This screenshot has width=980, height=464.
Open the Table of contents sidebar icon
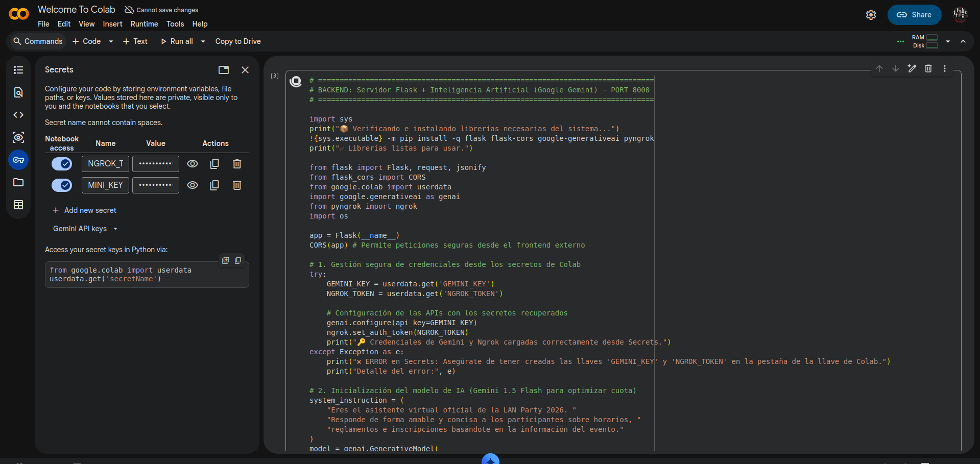tap(18, 70)
